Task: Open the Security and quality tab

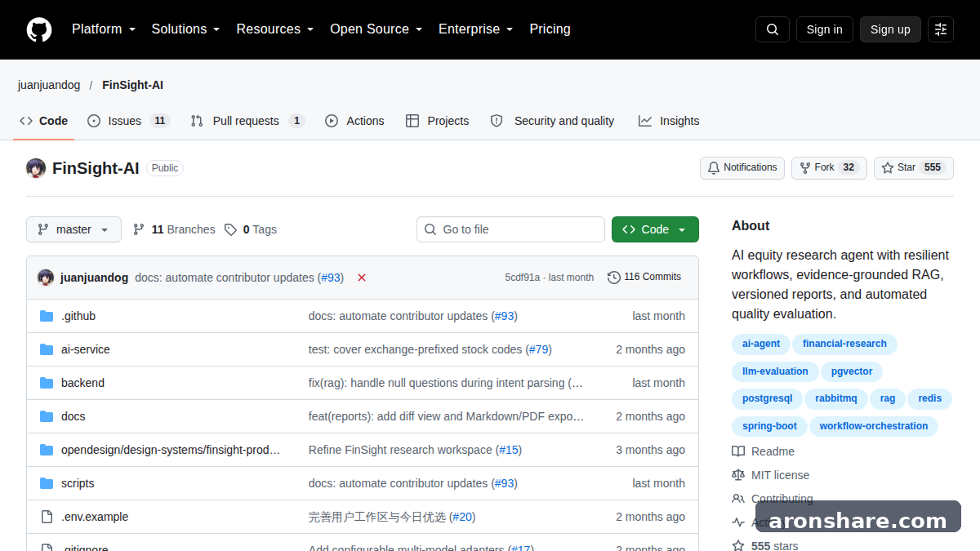Action: [553, 121]
